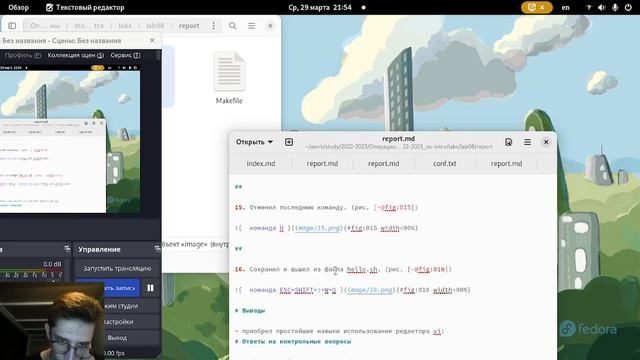Create a new document tab in text editor
The image size is (640, 360).
tap(289, 142)
